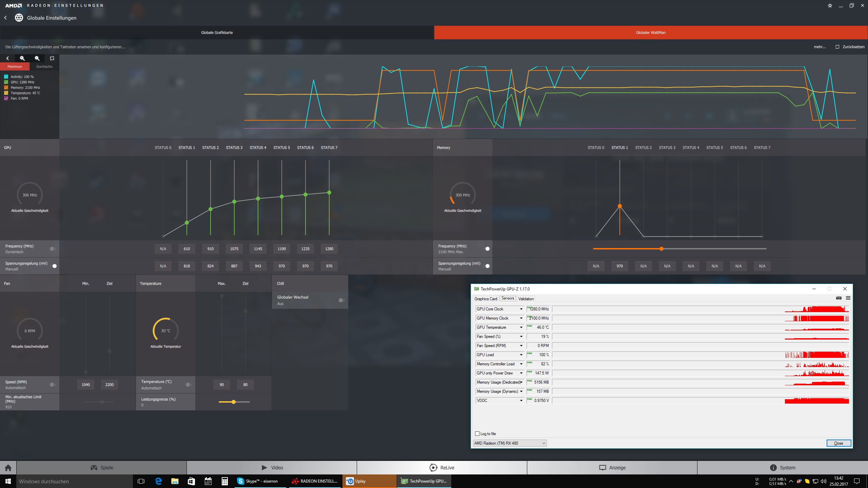Open the Graphics Card tab in GPU-Z
This screenshot has height=488, width=868.
[x=486, y=299]
